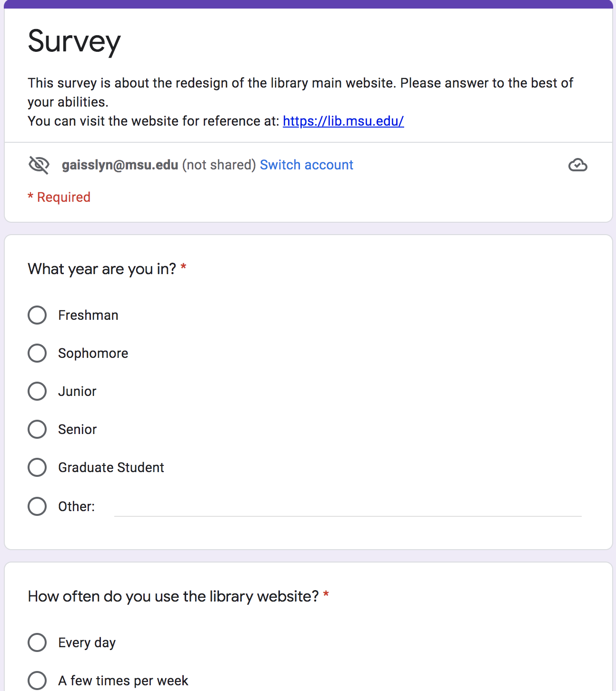Click the gaisslyn@msu.edu account email
This screenshot has width=616, height=691.
120,165
